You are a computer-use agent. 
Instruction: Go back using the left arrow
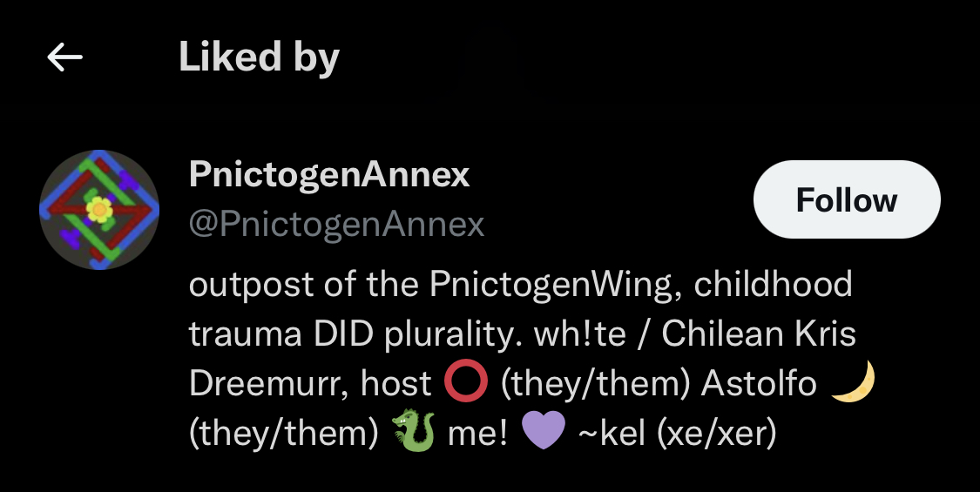pos(65,57)
